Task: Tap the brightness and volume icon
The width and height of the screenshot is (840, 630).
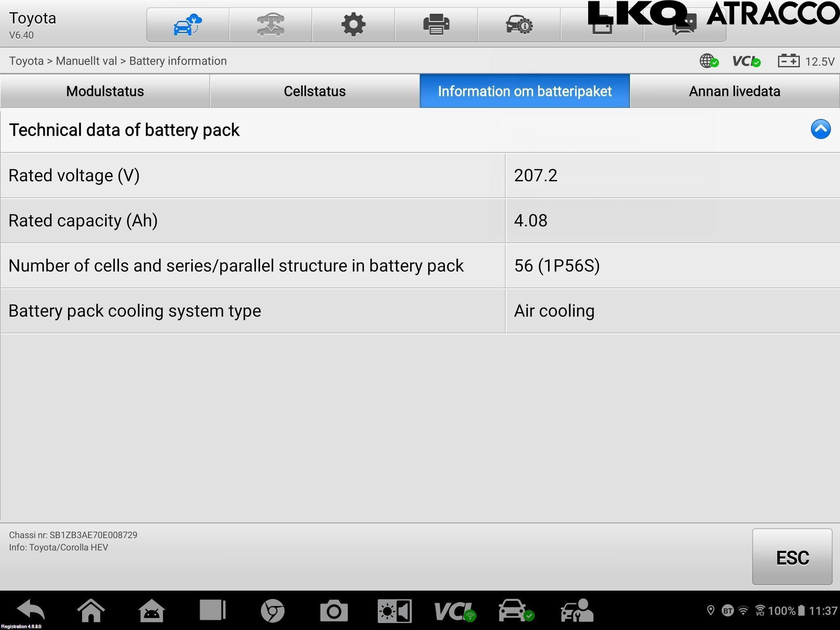Action: [394, 610]
